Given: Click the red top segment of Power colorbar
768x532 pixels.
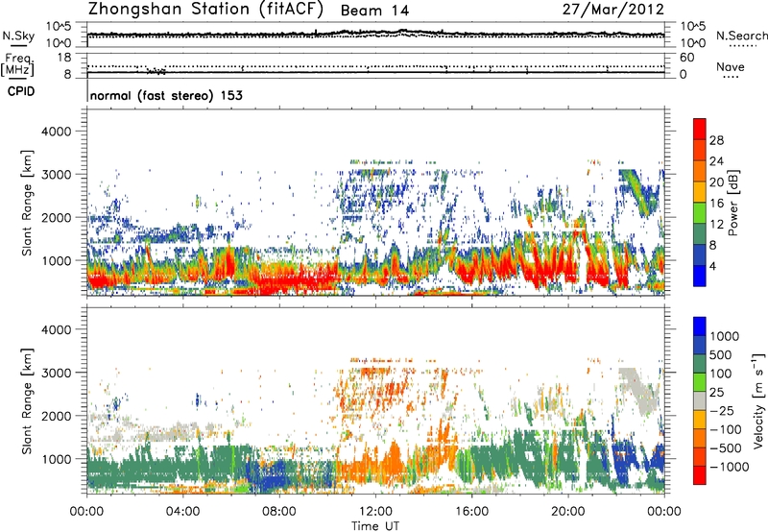Looking at the screenshot, I should point(700,130).
